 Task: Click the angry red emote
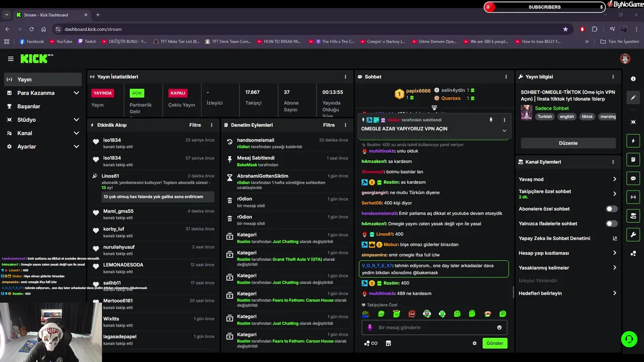click(x=412, y=314)
